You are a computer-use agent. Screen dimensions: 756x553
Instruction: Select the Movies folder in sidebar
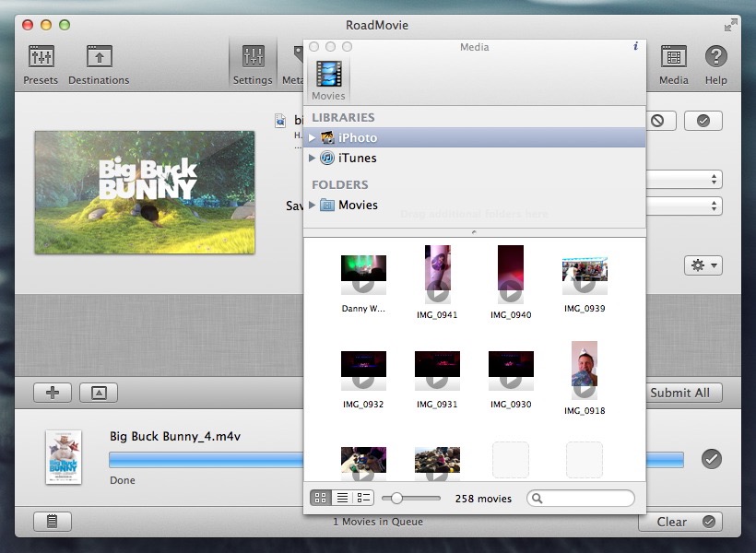[x=357, y=205]
